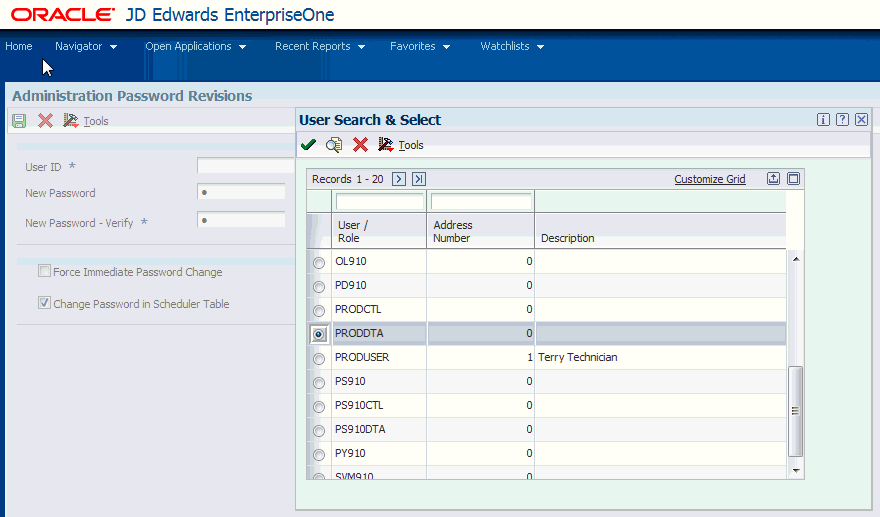Click the Address Number column header
The image size is (880, 517).
point(481,231)
